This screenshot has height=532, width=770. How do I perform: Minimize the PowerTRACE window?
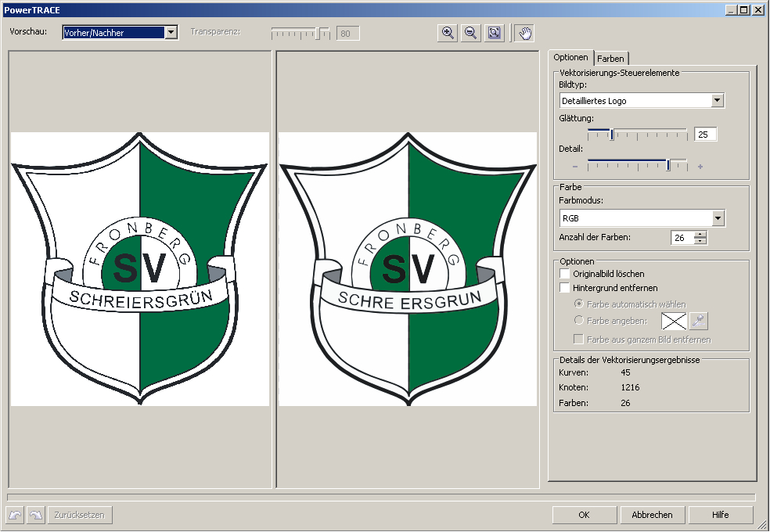[731, 9]
